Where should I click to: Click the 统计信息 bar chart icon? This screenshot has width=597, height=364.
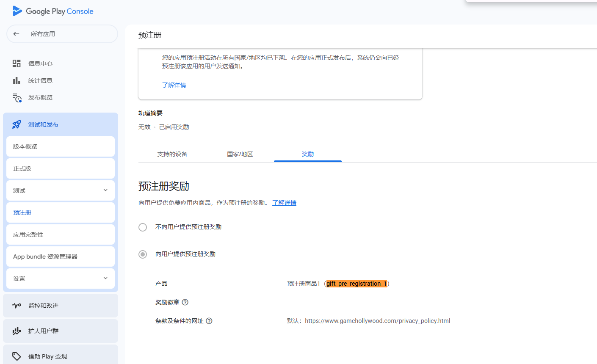tap(17, 80)
